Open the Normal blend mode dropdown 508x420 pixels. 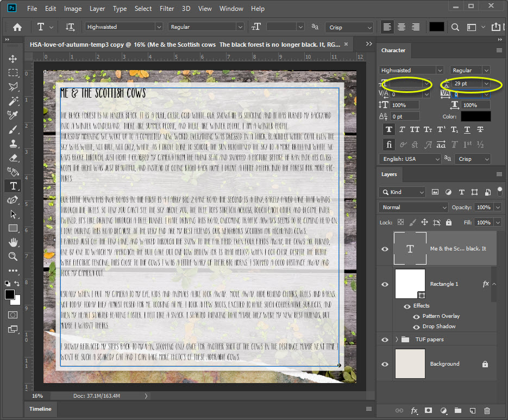(x=413, y=208)
